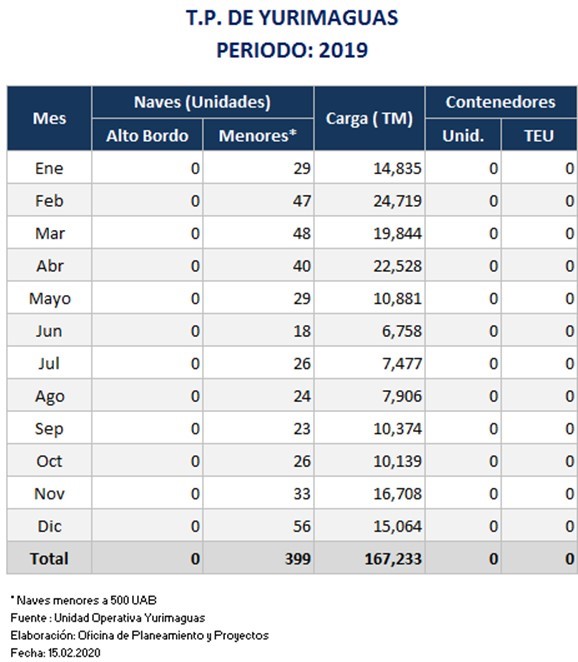The width and height of the screenshot is (578, 662).
Task: Click the Abr cargo cell 22,528
Action: pos(369,266)
